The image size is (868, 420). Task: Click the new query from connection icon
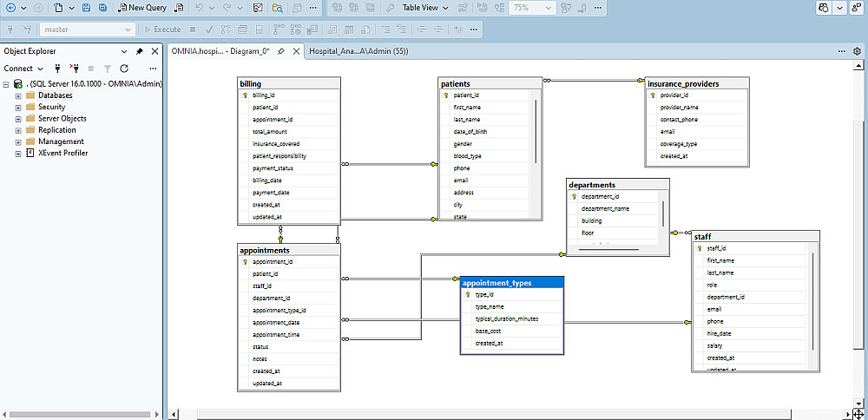coord(178,8)
